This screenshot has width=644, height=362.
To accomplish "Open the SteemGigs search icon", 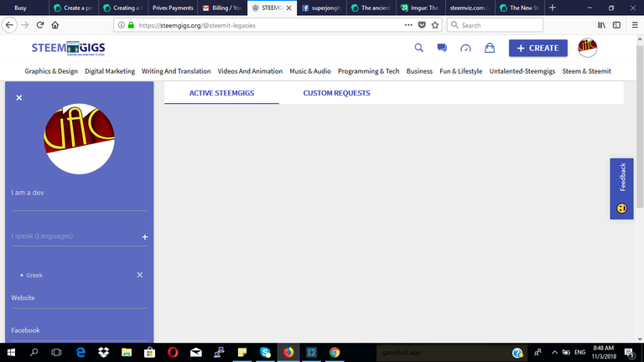I will pos(418,48).
